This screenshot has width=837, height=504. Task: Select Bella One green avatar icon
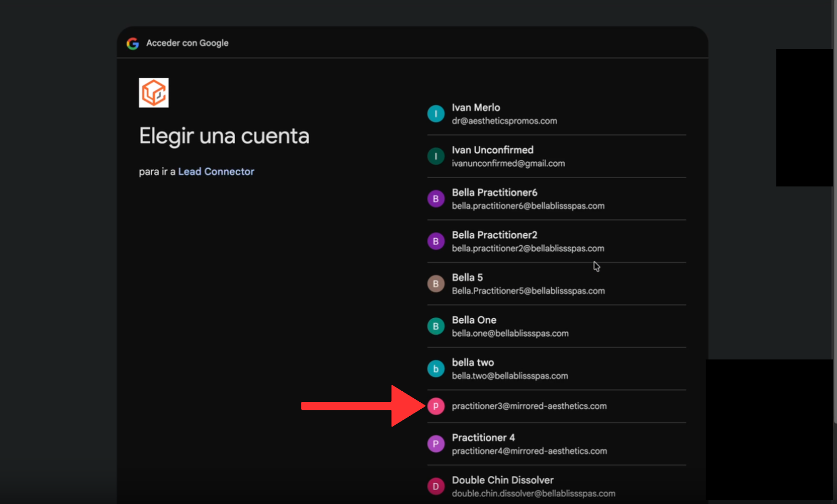436,326
